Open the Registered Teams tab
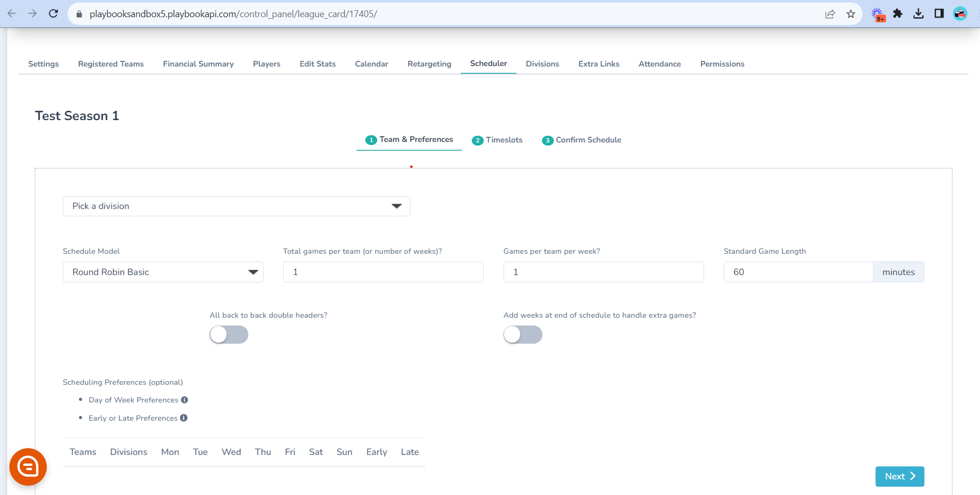Image resolution: width=980 pixels, height=495 pixels. [x=111, y=64]
